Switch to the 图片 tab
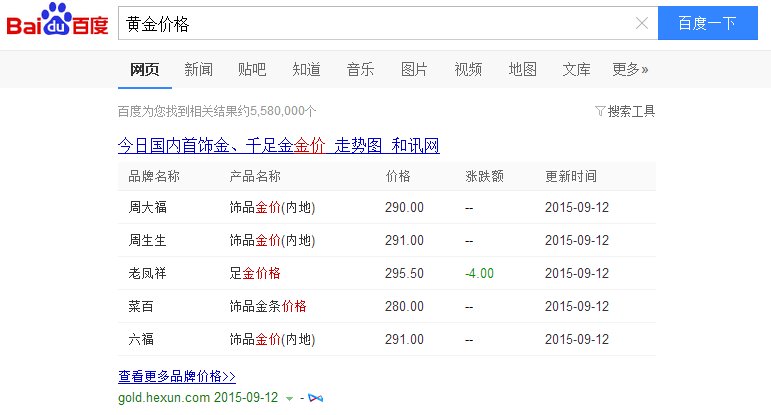 coord(414,69)
